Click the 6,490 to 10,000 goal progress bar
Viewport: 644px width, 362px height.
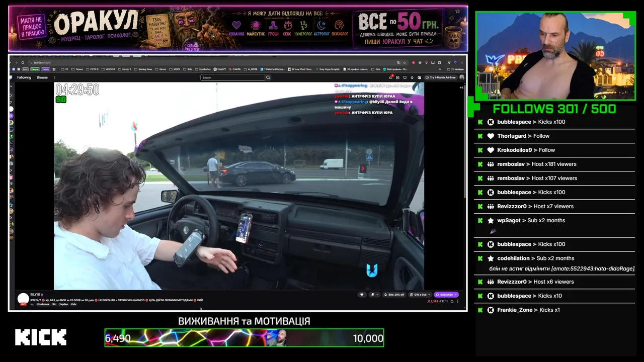pos(244,338)
